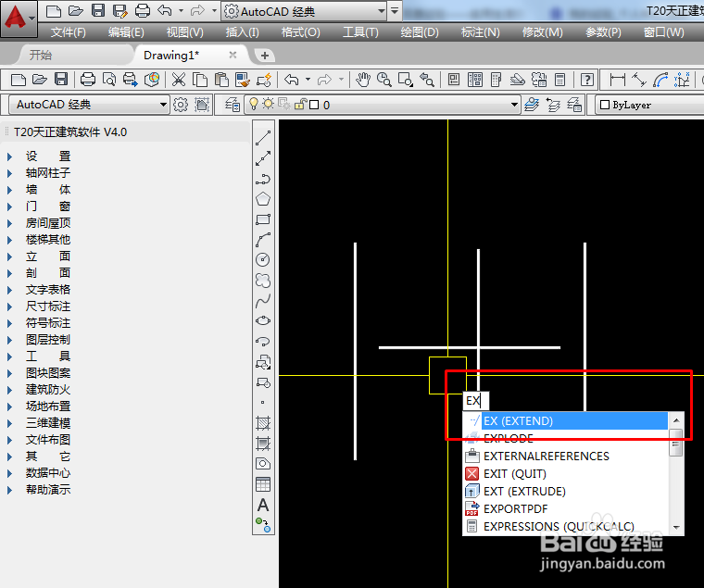The width and height of the screenshot is (704, 588).
Task: Click the Linear dimension icon
Action: pyautogui.click(x=617, y=80)
